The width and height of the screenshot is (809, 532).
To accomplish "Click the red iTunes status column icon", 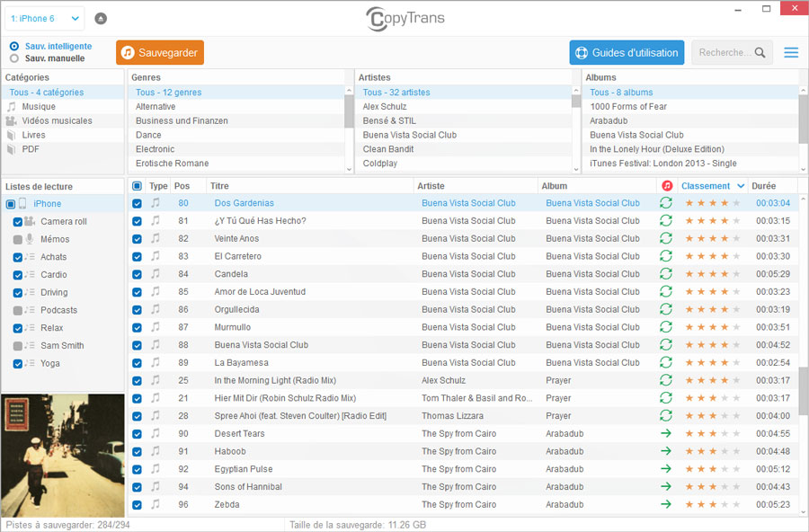I will (667, 186).
